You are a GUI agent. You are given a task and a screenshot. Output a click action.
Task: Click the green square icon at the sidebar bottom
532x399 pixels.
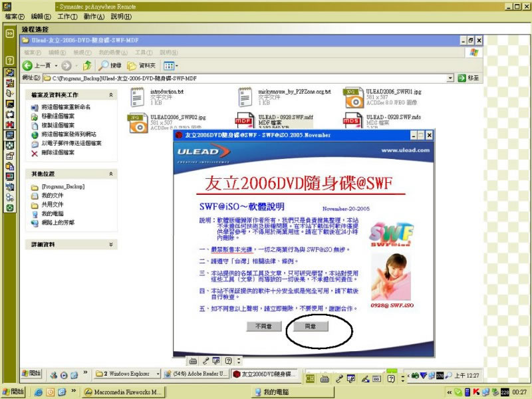(x=9, y=208)
